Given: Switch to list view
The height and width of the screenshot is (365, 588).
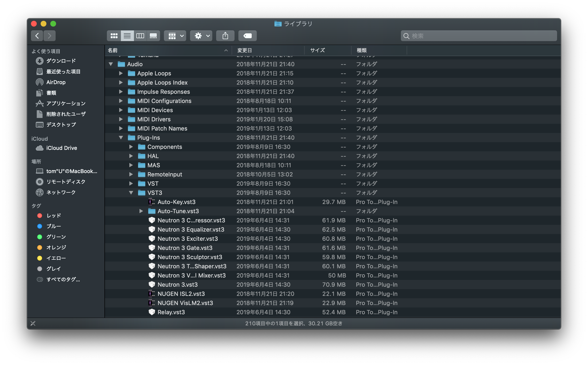Looking at the screenshot, I should [127, 36].
